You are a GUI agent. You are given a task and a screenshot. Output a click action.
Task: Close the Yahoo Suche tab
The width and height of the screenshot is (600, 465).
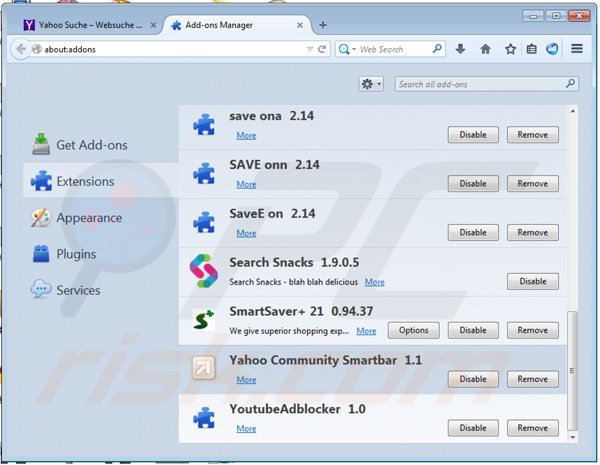(x=153, y=25)
